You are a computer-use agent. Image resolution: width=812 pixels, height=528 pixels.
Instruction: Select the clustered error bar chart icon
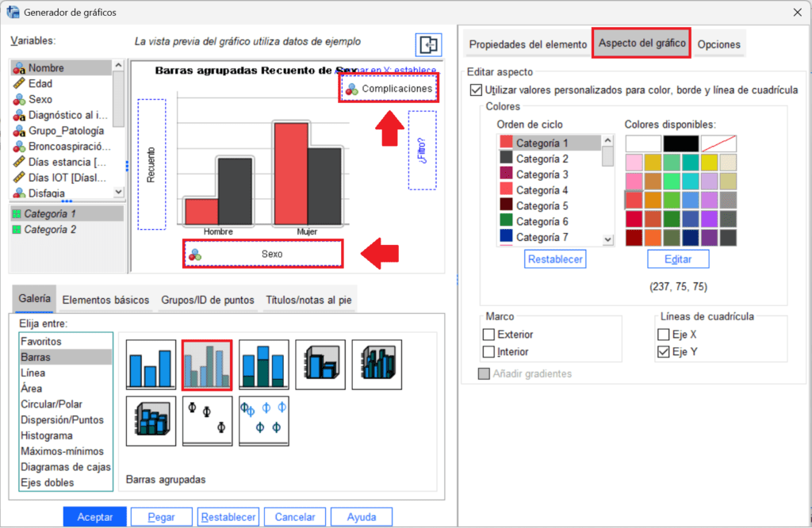tap(263, 421)
